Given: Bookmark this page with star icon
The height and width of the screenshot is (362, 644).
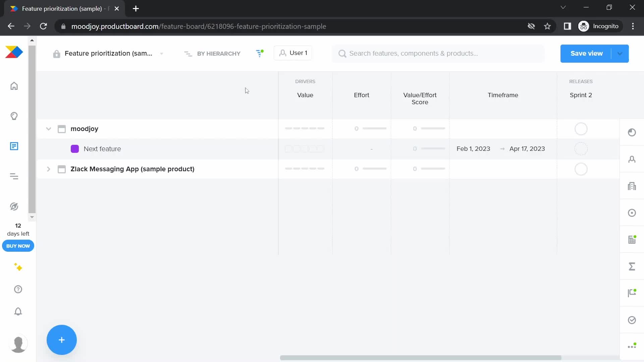Looking at the screenshot, I should [x=547, y=26].
